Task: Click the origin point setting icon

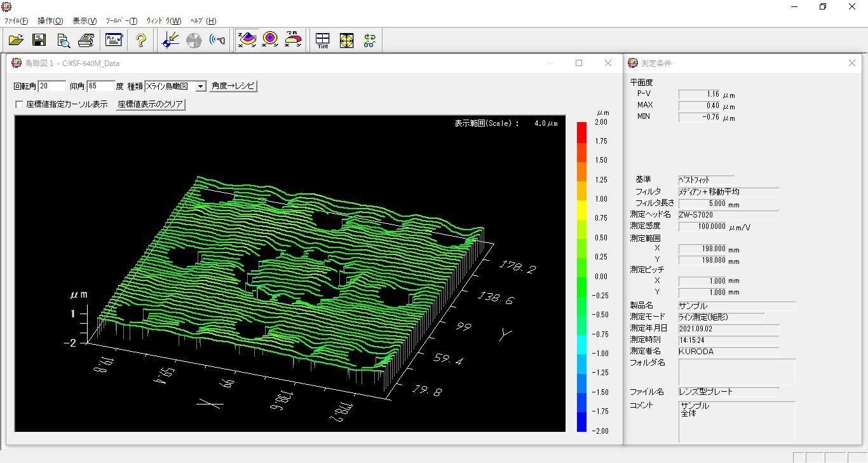Action: [x=170, y=40]
